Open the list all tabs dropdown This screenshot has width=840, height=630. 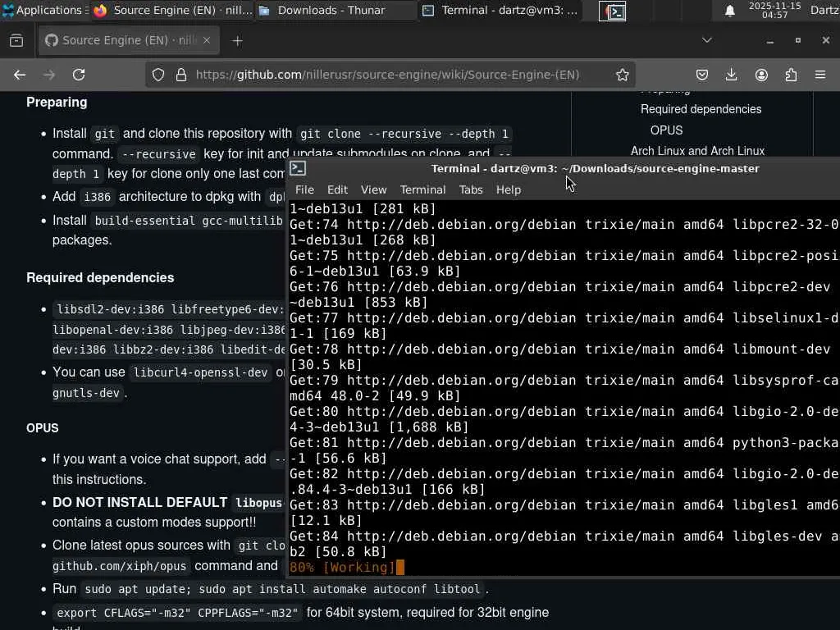706,40
